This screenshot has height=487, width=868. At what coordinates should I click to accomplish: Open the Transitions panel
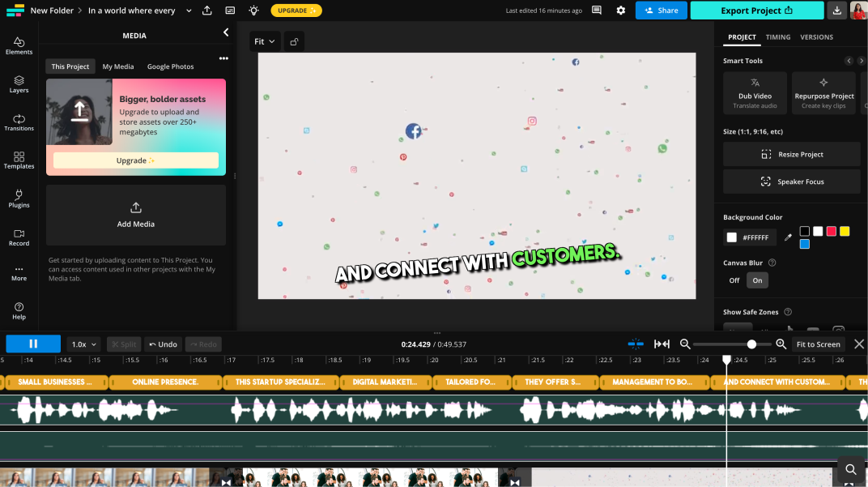19,122
